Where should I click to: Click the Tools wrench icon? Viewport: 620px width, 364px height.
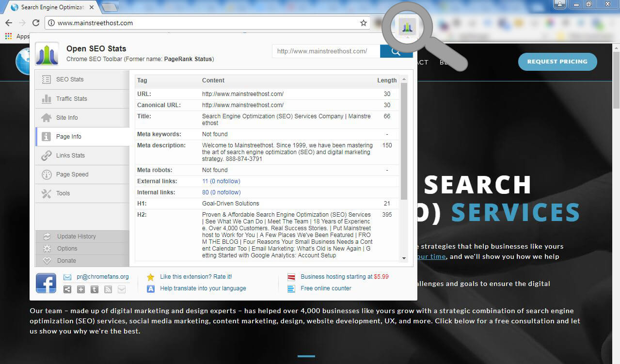tap(47, 193)
